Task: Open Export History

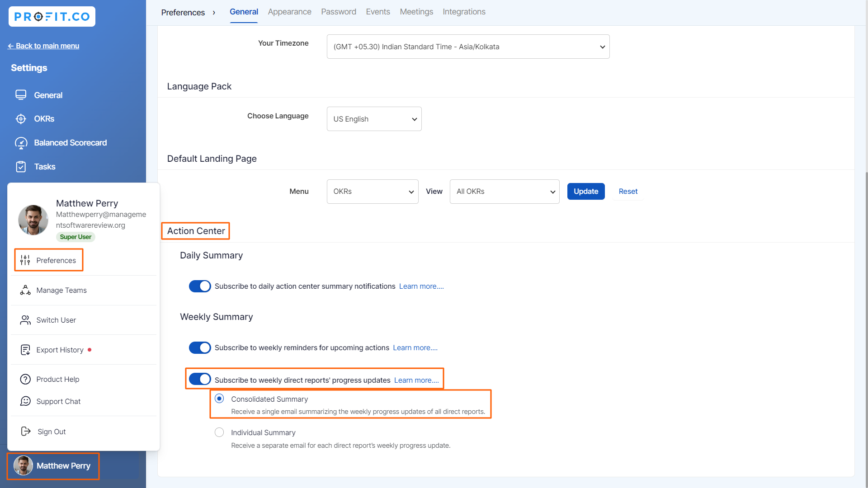Action: coord(60,349)
